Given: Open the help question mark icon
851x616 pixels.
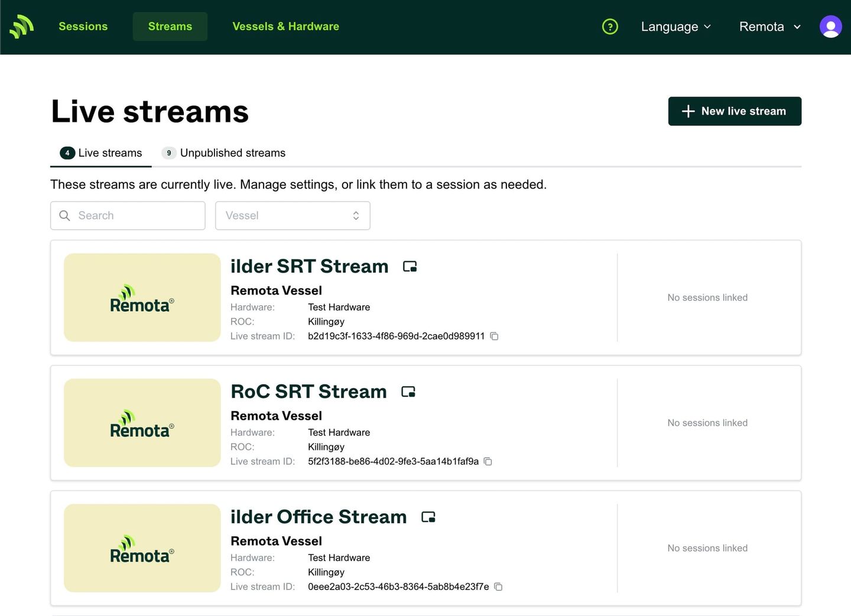Looking at the screenshot, I should tap(610, 27).
